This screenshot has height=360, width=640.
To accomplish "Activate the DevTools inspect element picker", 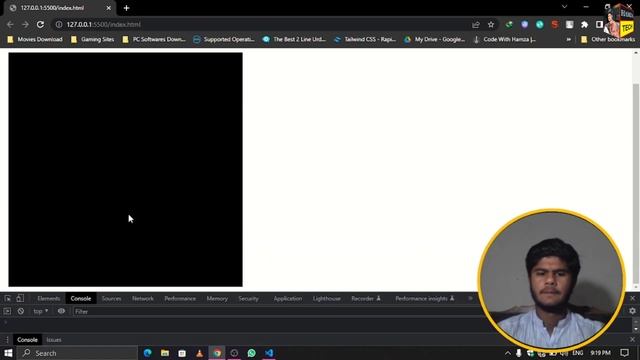I will coord(8,298).
